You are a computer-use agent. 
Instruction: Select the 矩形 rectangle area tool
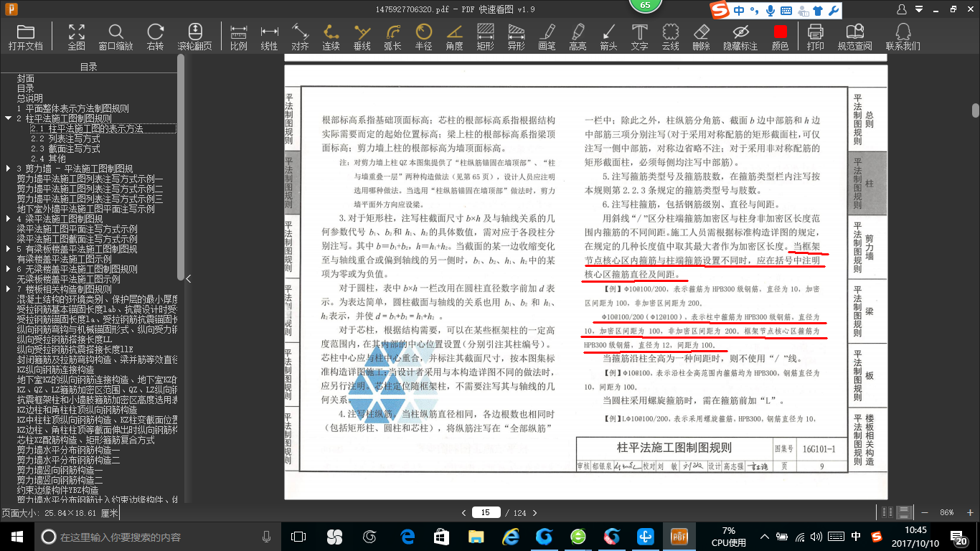point(485,37)
